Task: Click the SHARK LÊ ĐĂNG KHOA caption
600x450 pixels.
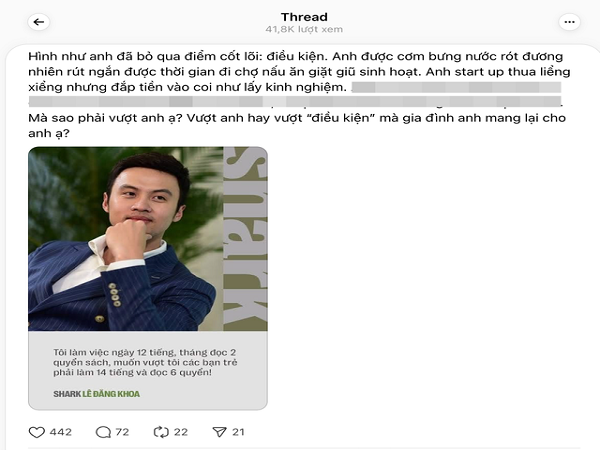Action: (96, 394)
